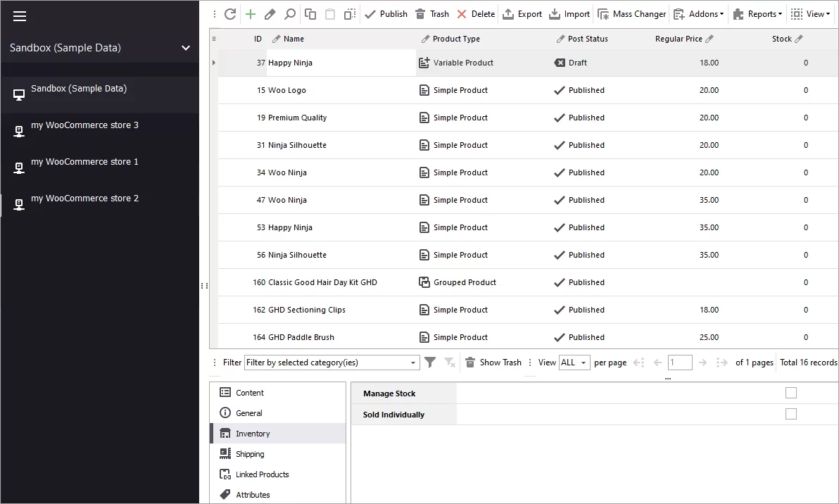Change the View ALL per-page dropdown

tap(574, 362)
